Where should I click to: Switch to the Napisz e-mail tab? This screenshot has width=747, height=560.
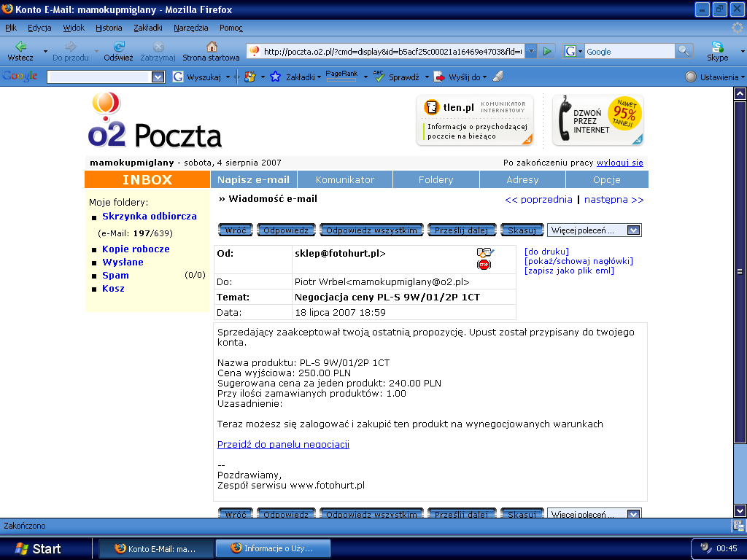(x=253, y=179)
